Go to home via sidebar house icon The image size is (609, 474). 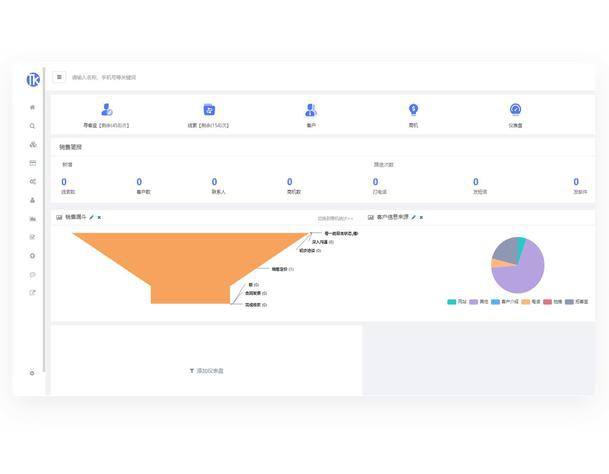click(32, 107)
